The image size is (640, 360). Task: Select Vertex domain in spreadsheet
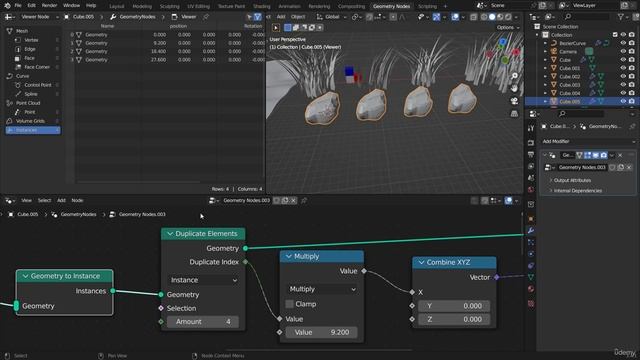click(31, 40)
